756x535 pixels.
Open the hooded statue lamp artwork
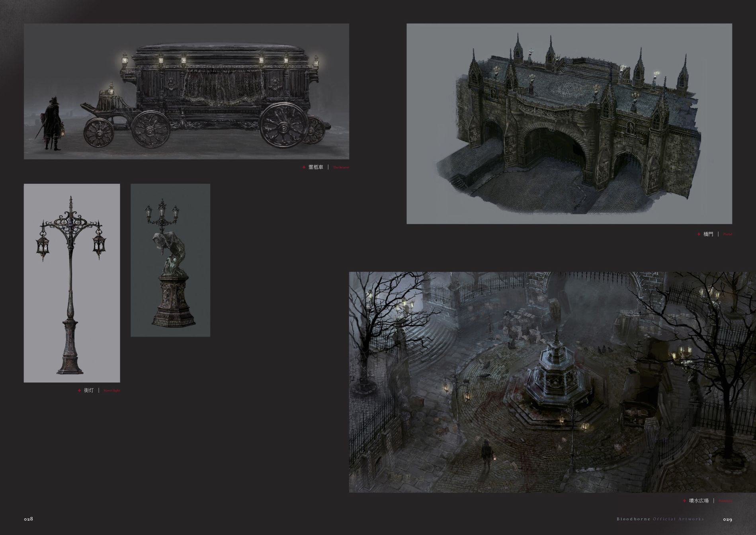tap(170, 260)
